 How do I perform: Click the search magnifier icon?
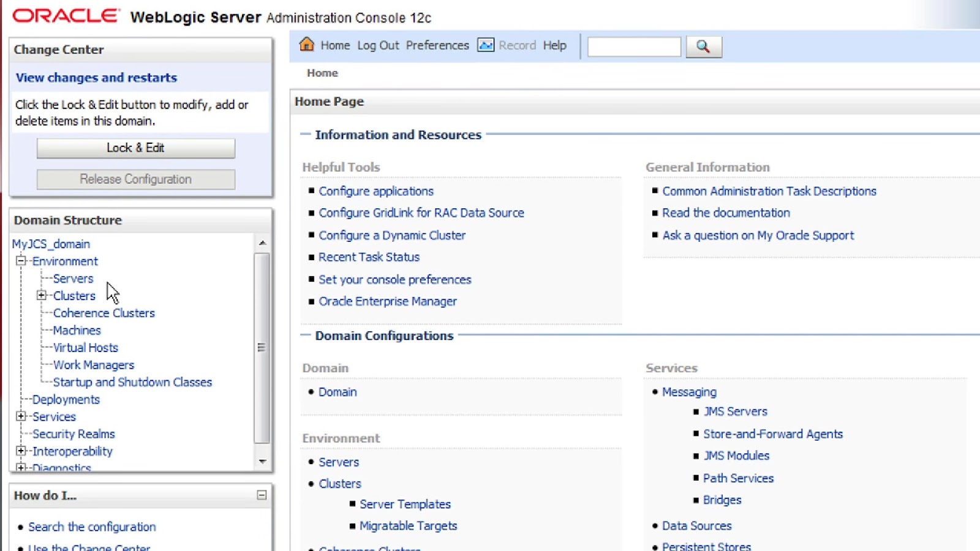pyautogui.click(x=703, y=46)
